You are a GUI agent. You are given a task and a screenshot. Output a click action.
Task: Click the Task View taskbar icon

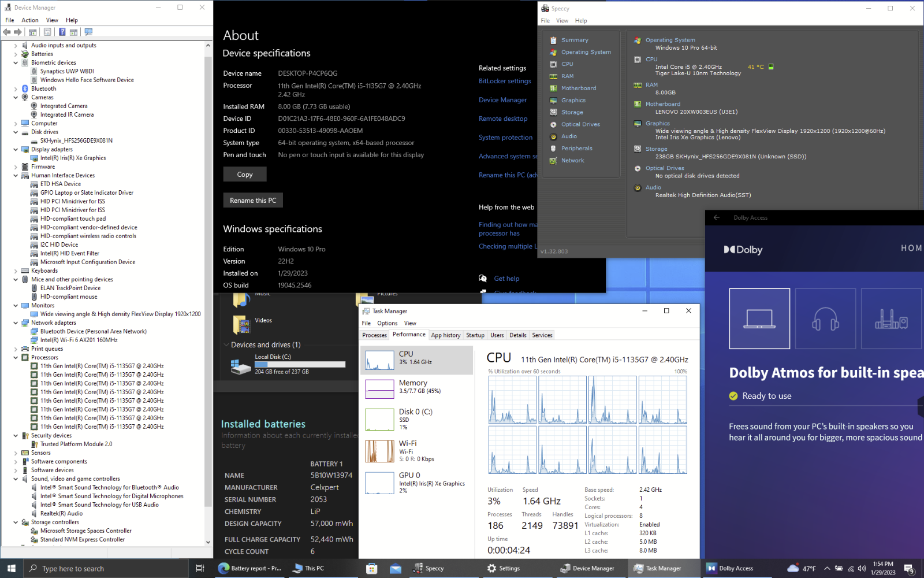(200, 568)
